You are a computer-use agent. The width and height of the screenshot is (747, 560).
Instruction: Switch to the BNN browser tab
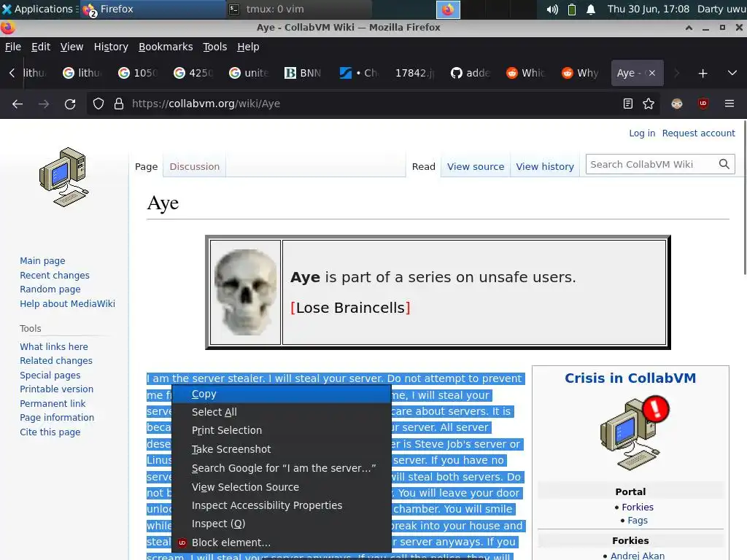pyautogui.click(x=303, y=73)
